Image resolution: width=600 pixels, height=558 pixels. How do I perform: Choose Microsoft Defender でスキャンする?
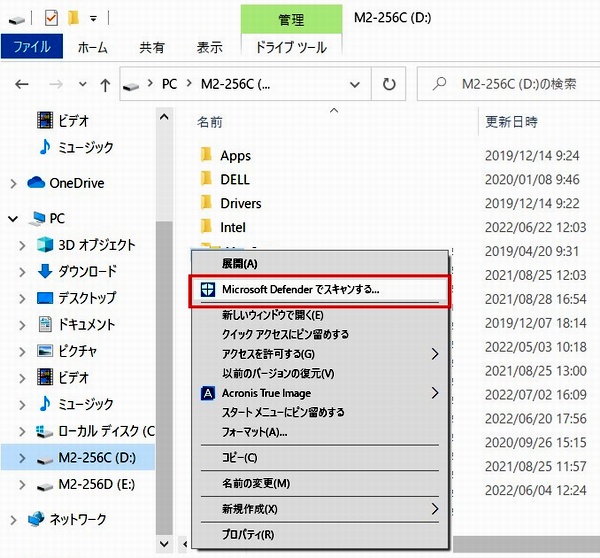point(320,289)
